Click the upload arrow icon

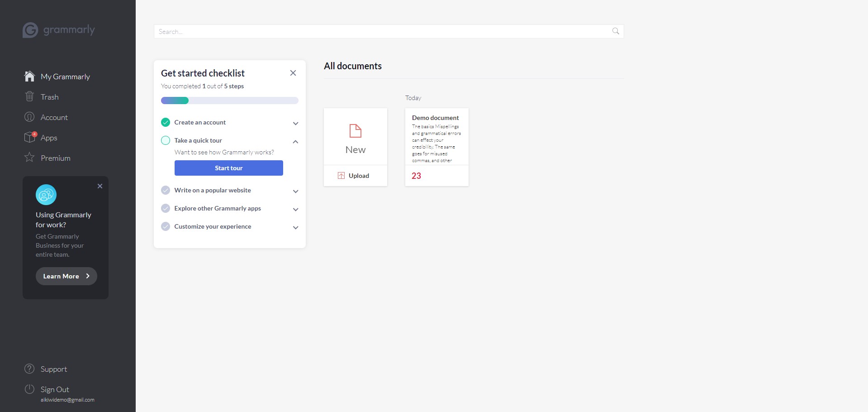[x=341, y=176]
